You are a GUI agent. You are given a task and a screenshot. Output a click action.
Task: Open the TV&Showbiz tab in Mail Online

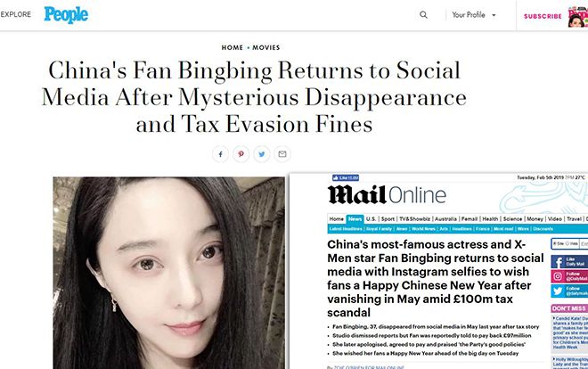(x=414, y=219)
